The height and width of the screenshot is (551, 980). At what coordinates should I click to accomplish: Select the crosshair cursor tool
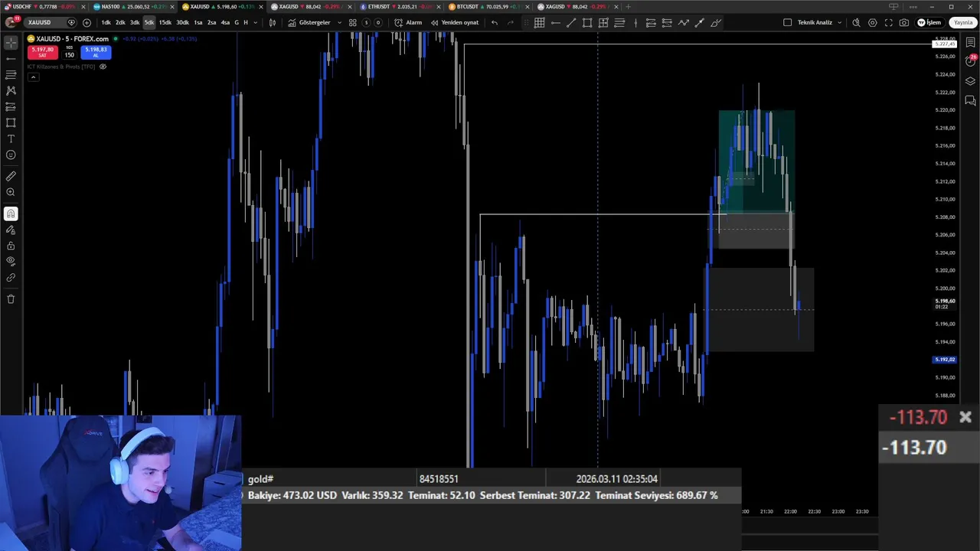[x=11, y=43]
